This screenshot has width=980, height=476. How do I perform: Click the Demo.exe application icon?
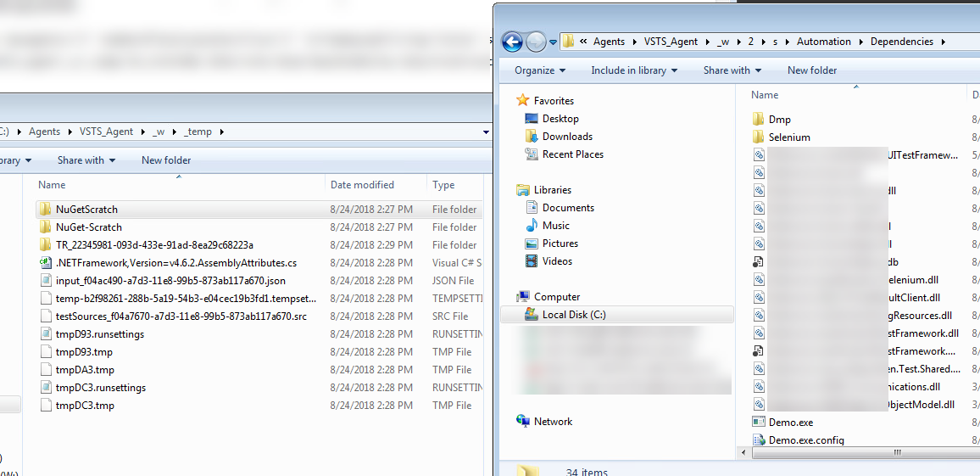(758, 423)
